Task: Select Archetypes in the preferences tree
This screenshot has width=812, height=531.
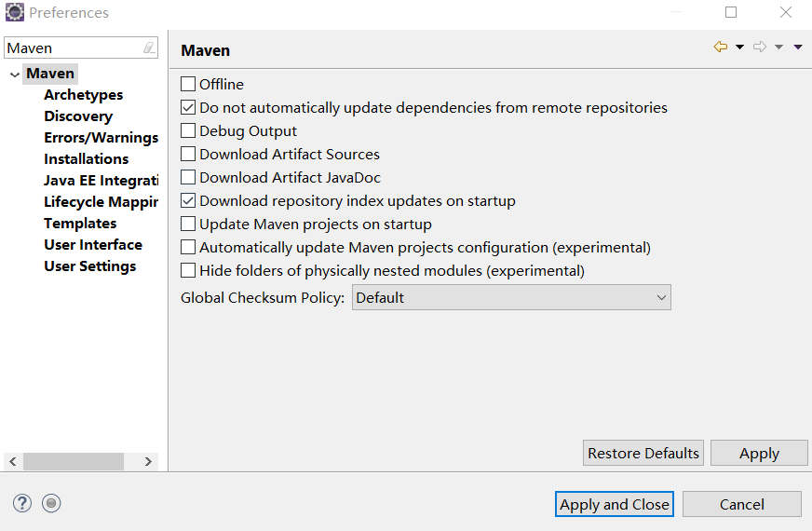Action: click(x=83, y=95)
